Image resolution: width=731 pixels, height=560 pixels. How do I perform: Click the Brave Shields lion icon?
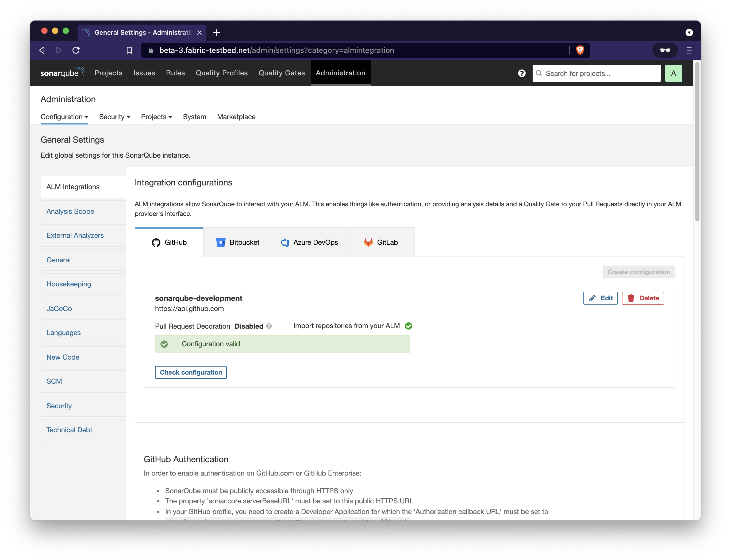580,50
